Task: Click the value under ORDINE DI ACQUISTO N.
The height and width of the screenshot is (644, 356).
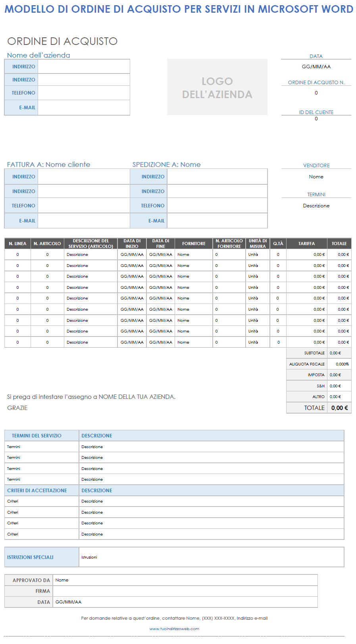Action: [x=316, y=93]
